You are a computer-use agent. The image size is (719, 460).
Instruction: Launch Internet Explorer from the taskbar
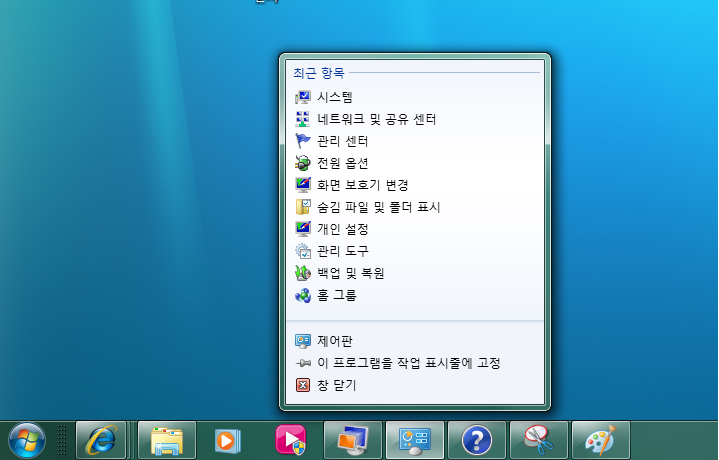coord(101,440)
